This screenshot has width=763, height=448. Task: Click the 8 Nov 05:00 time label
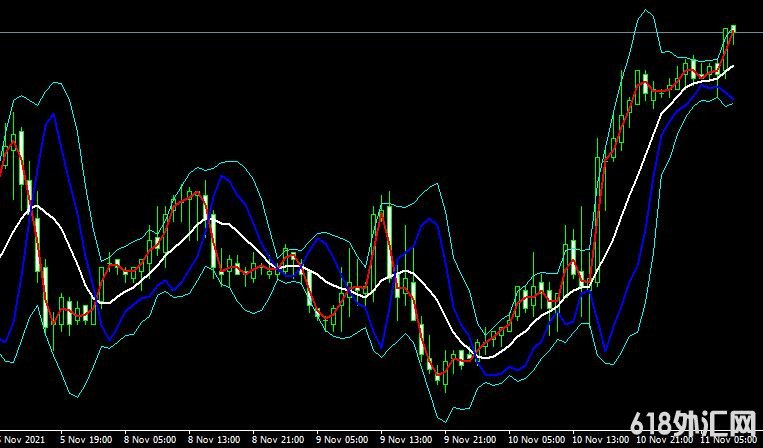(150, 439)
